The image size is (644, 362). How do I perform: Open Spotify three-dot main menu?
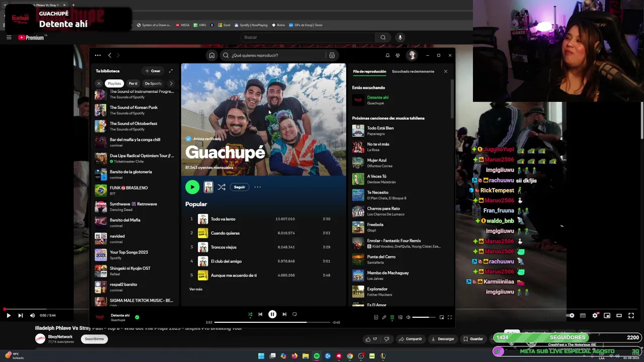tap(98, 55)
